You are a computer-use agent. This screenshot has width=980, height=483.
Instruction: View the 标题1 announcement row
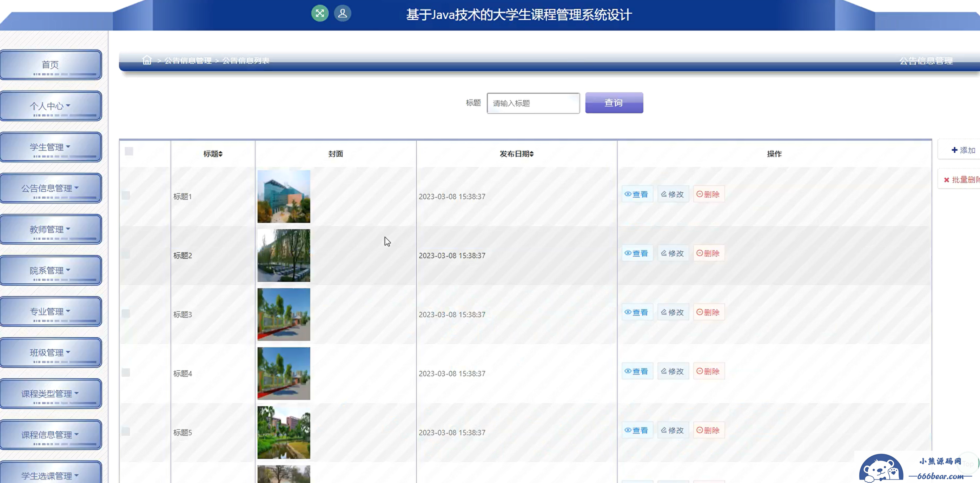tap(637, 194)
